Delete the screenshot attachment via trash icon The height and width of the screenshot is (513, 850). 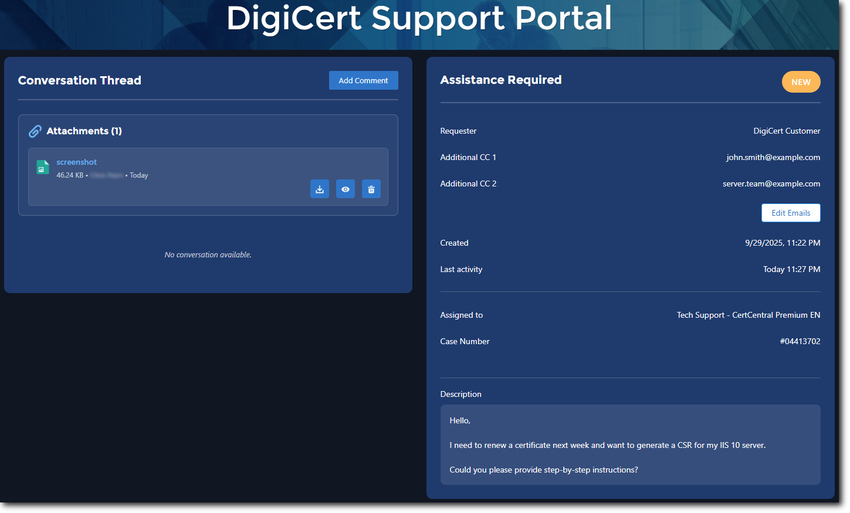click(371, 189)
